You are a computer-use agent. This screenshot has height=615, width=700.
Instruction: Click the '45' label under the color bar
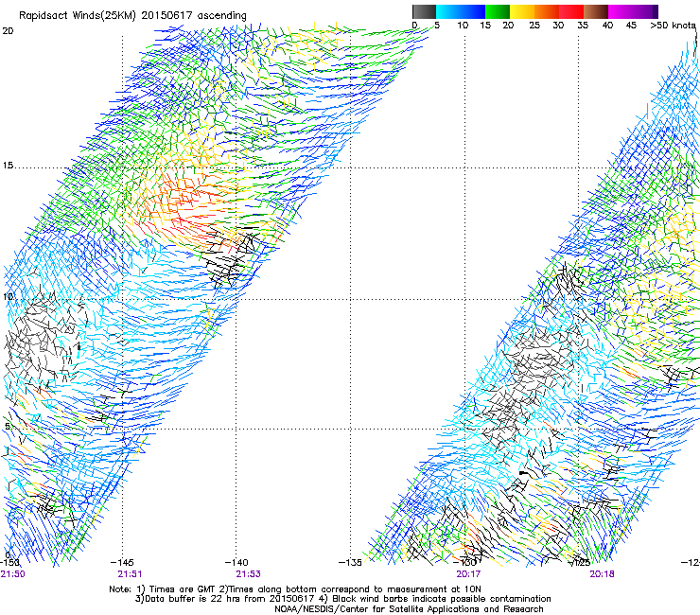pyautogui.click(x=631, y=25)
